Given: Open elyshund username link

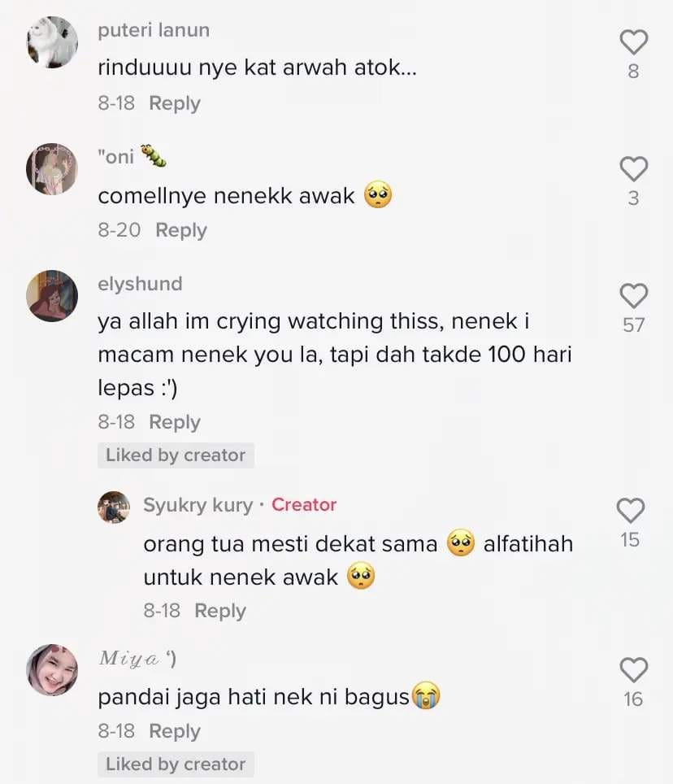Looking at the screenshot, I should [x=141, y=284].
